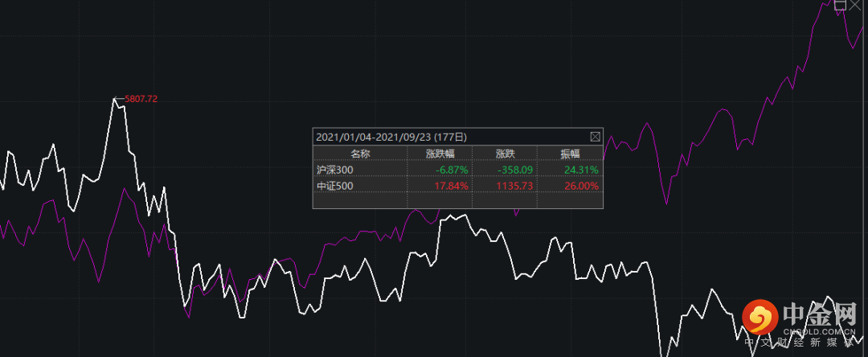The height and width of the screenshot is (357, 868).
Task: Click the 名称 column header
Action: (x=359, y=154)
